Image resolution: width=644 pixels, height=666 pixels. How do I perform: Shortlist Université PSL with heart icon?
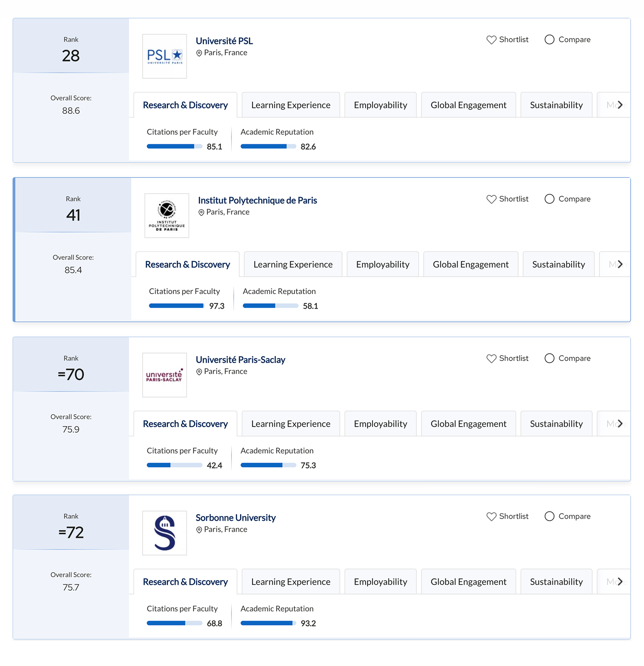tap(491, 40)
